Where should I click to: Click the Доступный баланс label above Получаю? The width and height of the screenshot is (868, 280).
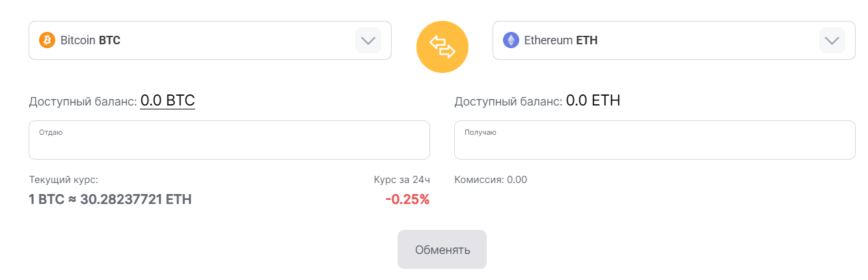pos(509,102)
